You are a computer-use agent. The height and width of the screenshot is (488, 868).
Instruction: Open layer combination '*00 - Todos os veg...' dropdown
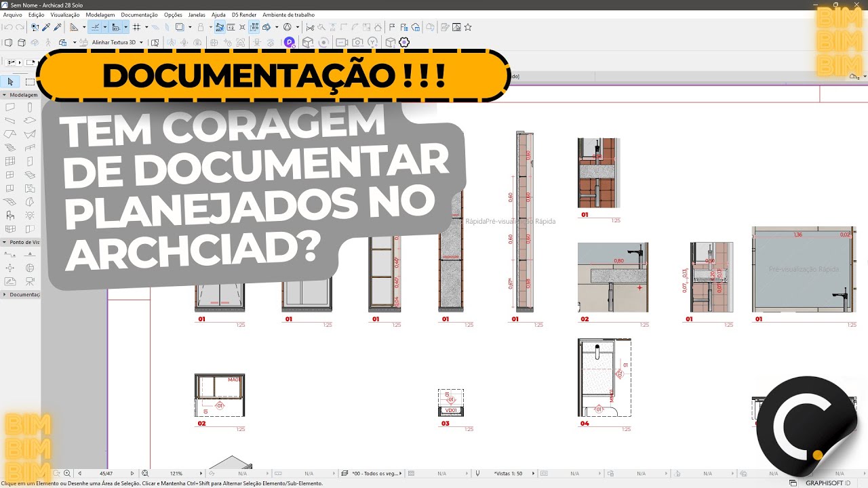(375, 473)
